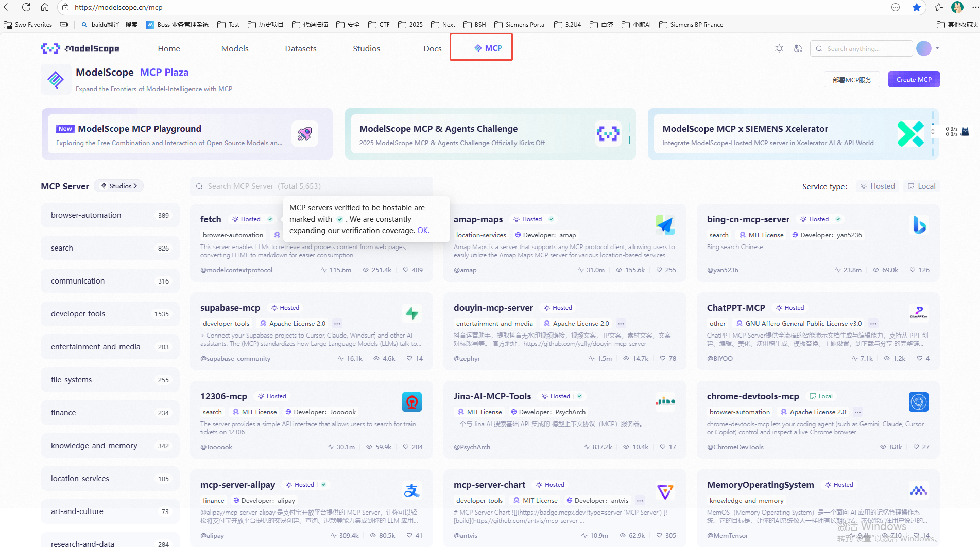Click the MCP Plaza diamond logo
980x547 pixels.
click(56, 79)
